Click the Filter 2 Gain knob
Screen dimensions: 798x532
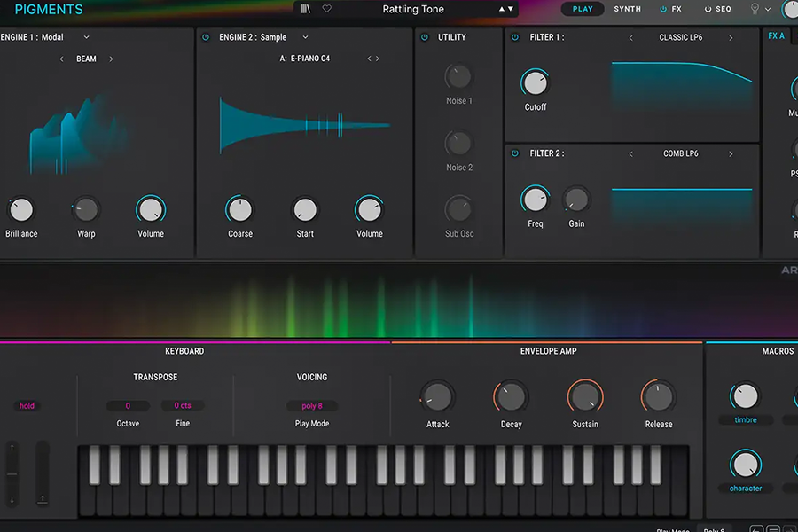(576, 199)
